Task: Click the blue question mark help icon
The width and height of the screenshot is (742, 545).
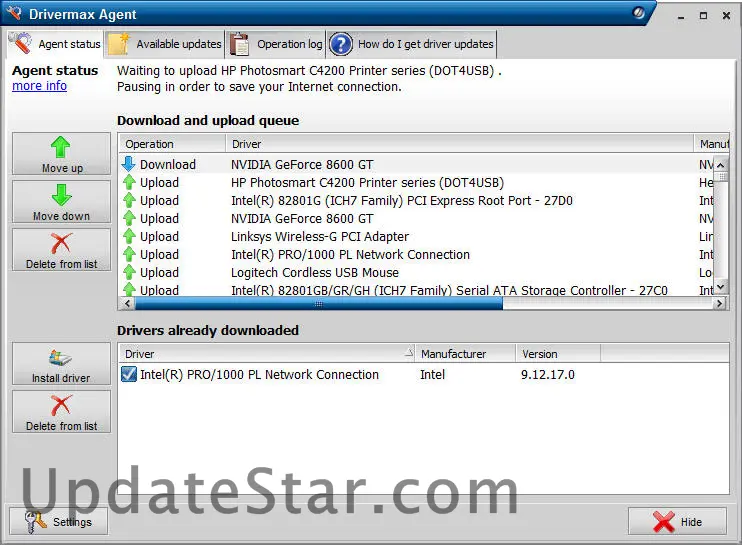Action: [x=341, y=44]
